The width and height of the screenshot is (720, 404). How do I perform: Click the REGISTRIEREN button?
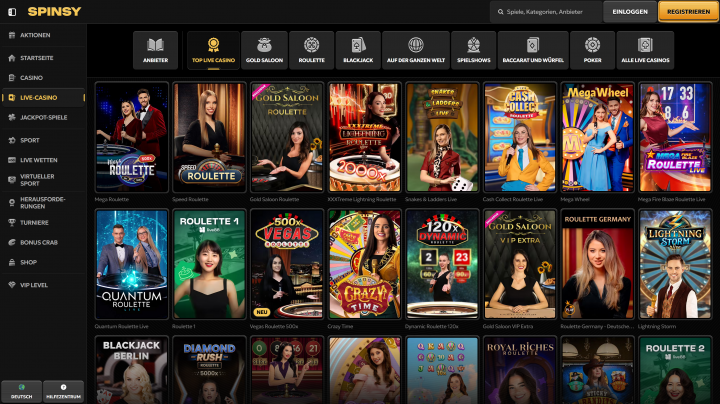(x=688, y=12)
